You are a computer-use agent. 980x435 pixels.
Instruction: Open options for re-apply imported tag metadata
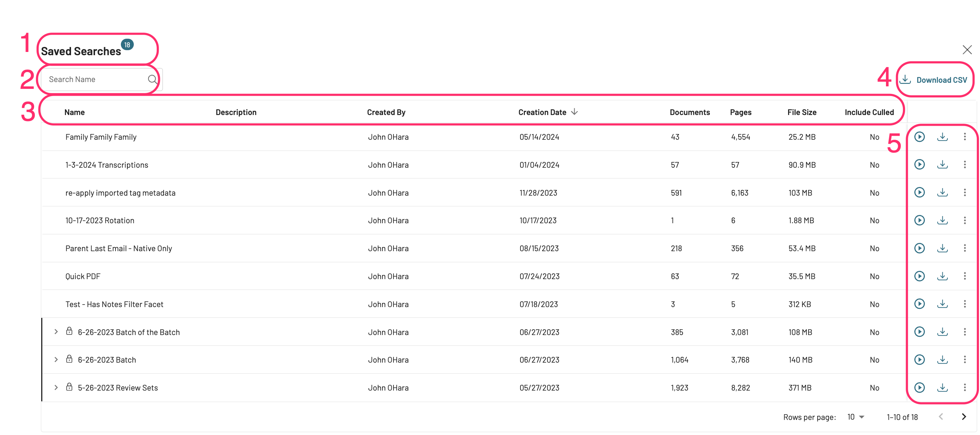(x=965, y=193)
